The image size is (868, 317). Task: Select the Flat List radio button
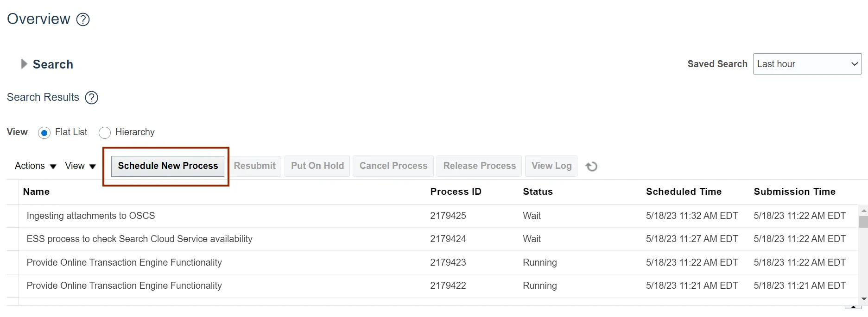tap(44, 133)
